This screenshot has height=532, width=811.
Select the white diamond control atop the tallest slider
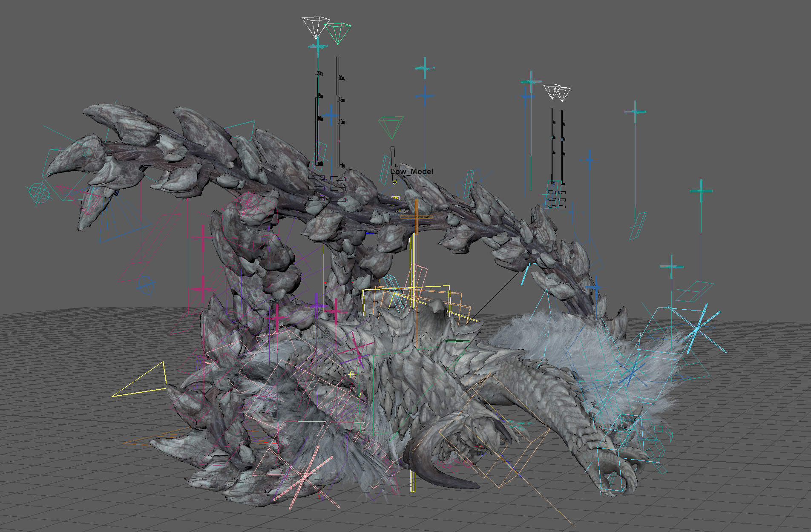coord(315,26)
